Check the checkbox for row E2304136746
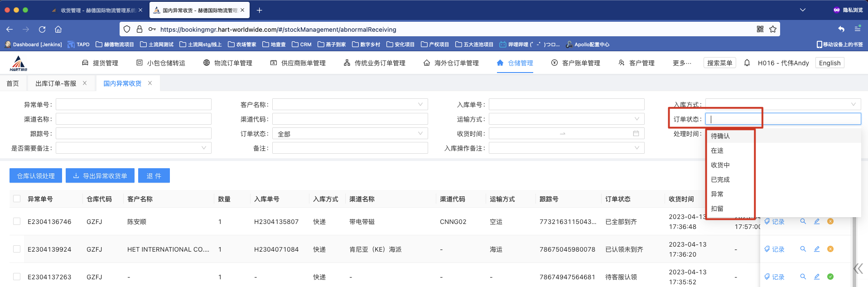 [17, 221]
